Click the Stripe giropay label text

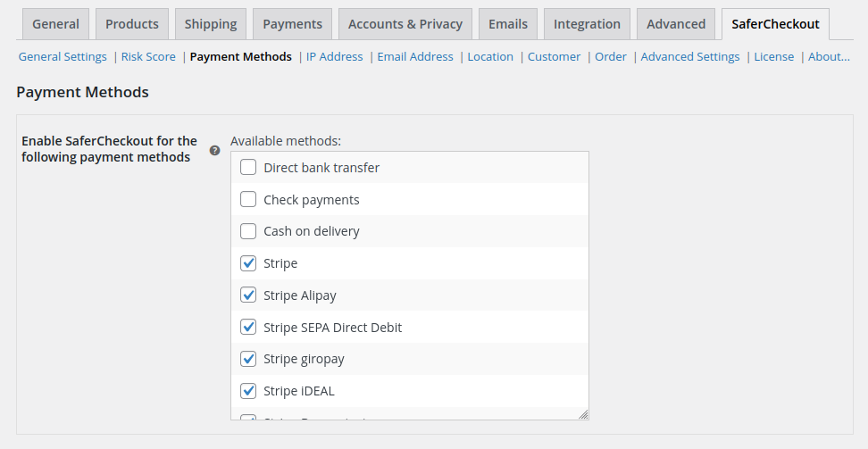(x=304, y=359)
